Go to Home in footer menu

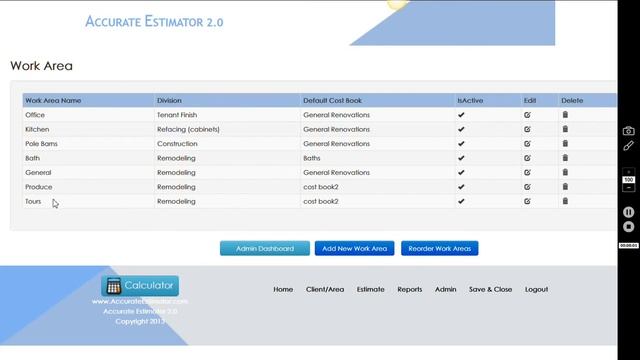283,289
